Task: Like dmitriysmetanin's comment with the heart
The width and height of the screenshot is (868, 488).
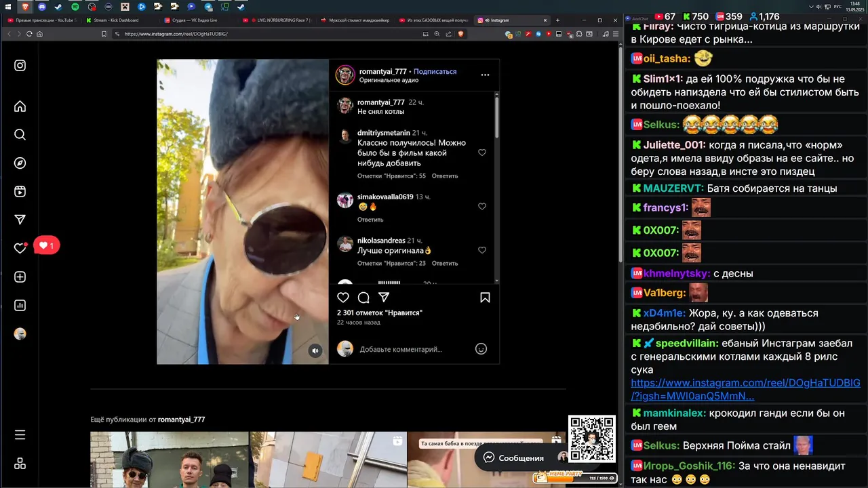Action: (482, 152)
